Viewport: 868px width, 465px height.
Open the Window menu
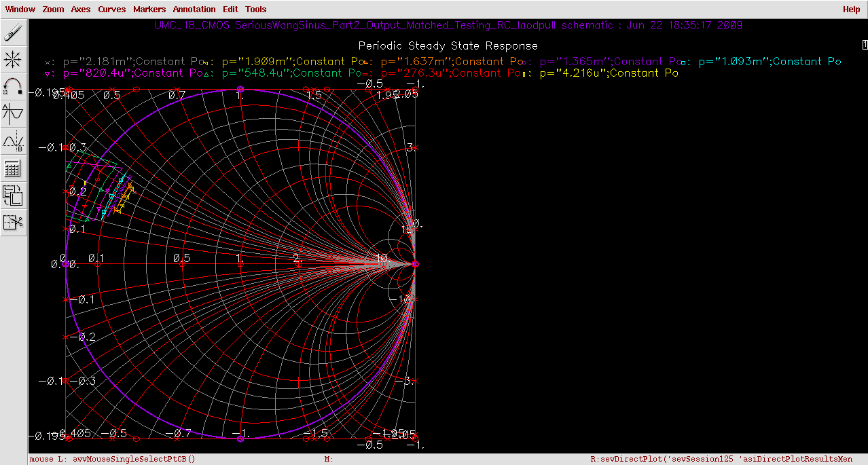(x=20, y=10)
